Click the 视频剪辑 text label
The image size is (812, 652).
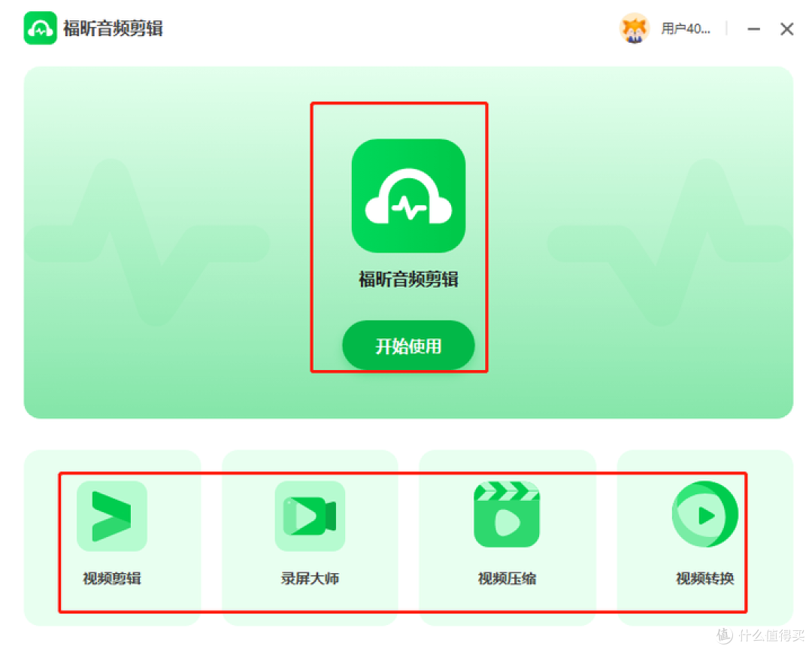tap(112, 578)
